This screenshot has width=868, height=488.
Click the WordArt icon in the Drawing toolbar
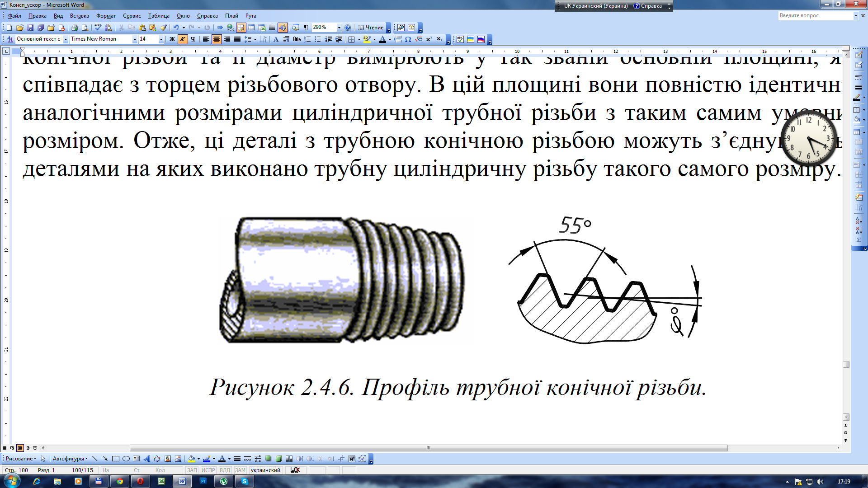pyautogui.click(x=146, y=459)
